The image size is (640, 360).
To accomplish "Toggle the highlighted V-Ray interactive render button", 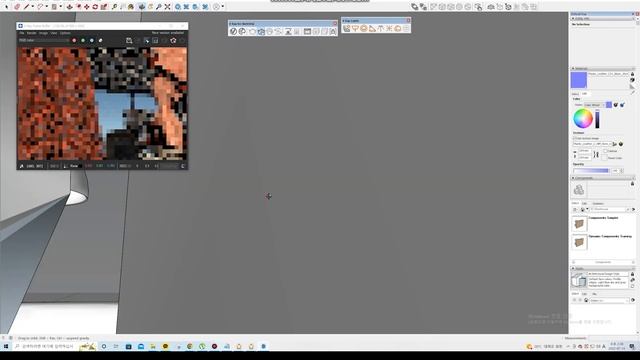I will (x=261, y=31).
